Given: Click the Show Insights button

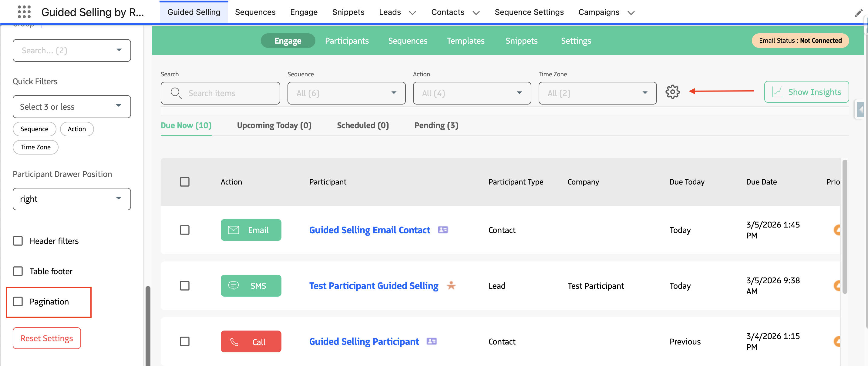Looking at the screenshot, I should [807, 91].
